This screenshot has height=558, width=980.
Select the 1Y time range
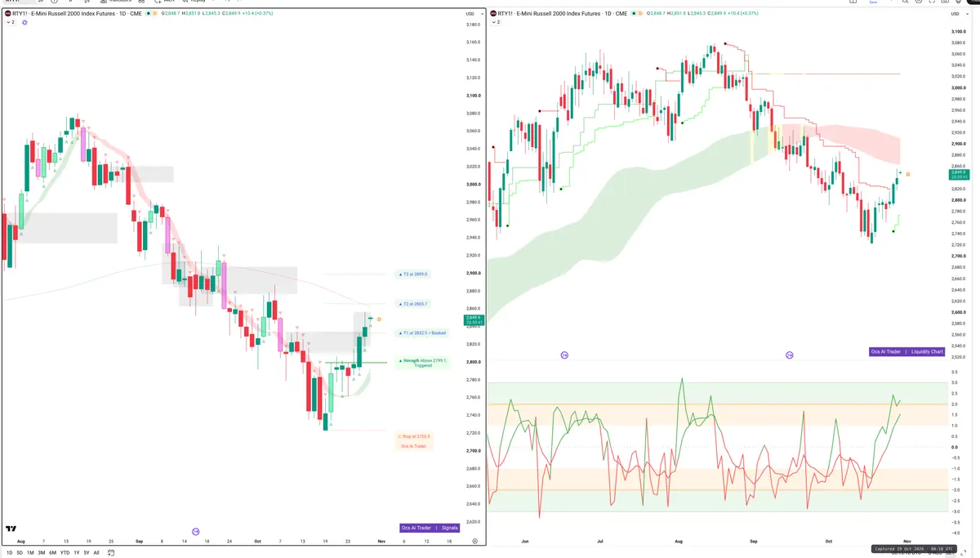(77, 553)
